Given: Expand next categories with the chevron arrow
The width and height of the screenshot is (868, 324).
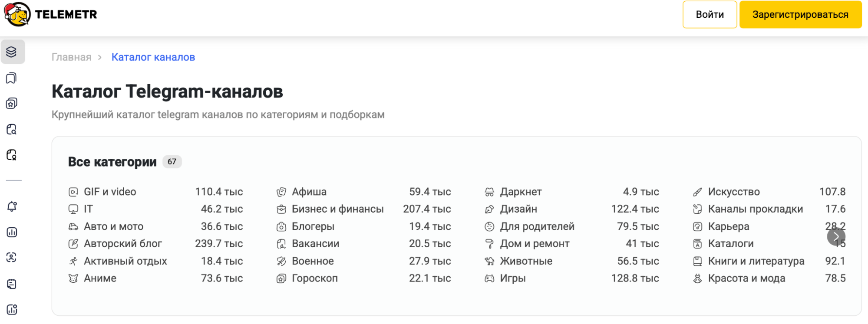Looking at the screenshot, I should 835,236.
